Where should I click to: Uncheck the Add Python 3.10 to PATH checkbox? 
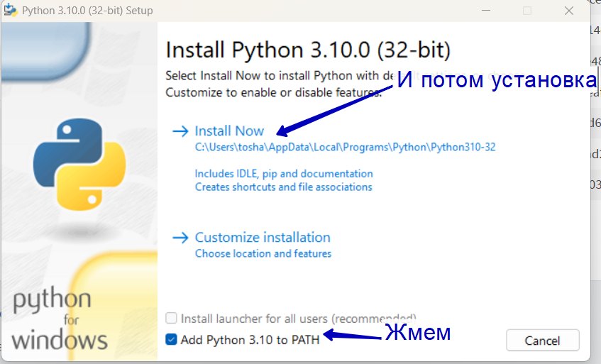[x=171, y=339]
